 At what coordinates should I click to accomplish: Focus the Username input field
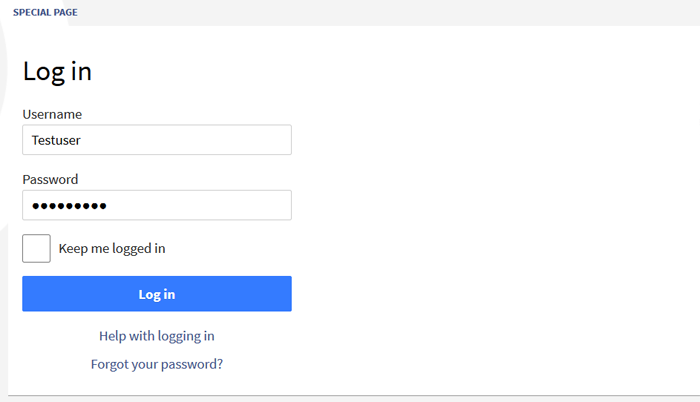coord(157,140)
